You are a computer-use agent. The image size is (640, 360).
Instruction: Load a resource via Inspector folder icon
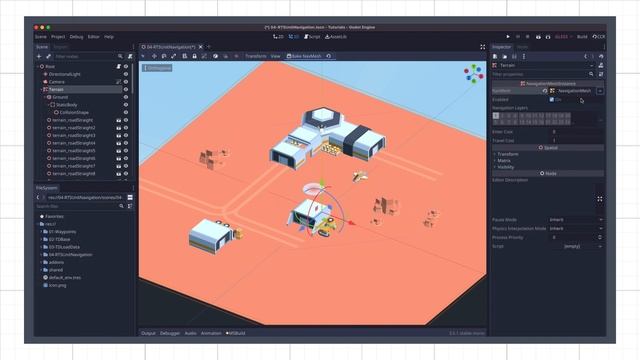coord(504,56)
